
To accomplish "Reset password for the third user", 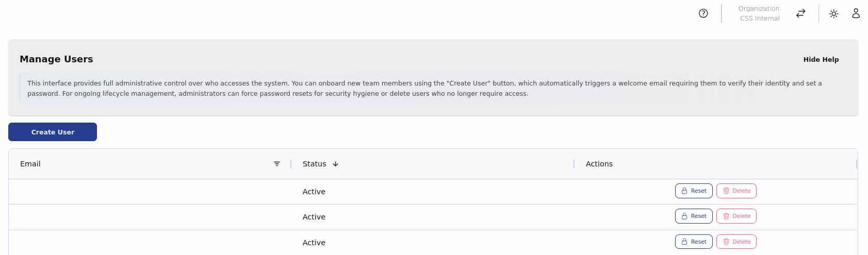I will (x=694, y=242).
